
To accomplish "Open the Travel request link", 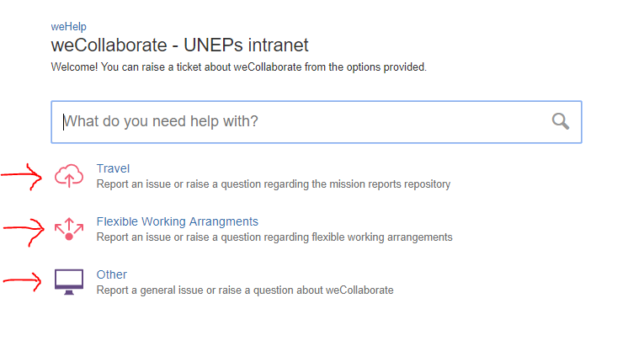I will click(113, 168).
